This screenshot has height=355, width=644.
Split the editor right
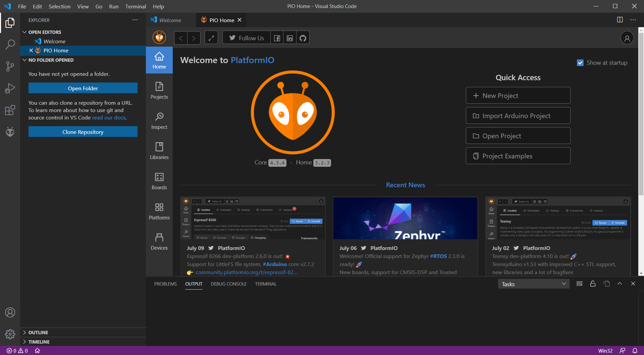[x=620, y=20]
